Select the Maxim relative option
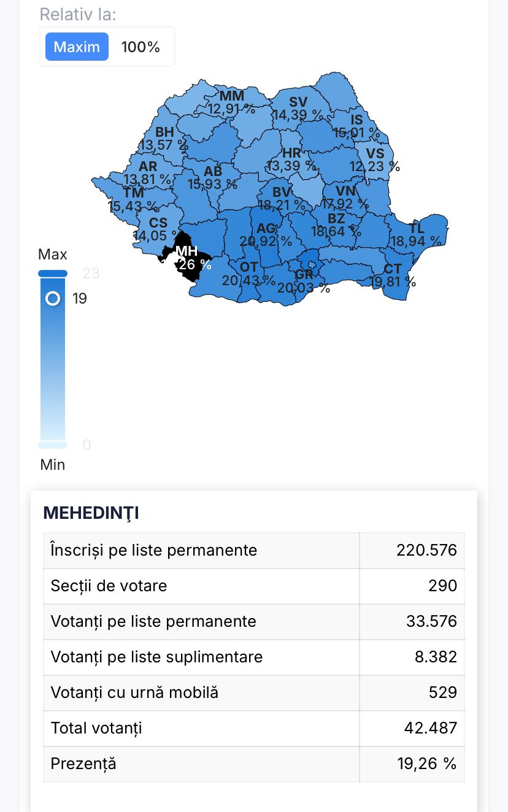The width and height of the screenshot is (508, 812). click(x=77, y=47)
